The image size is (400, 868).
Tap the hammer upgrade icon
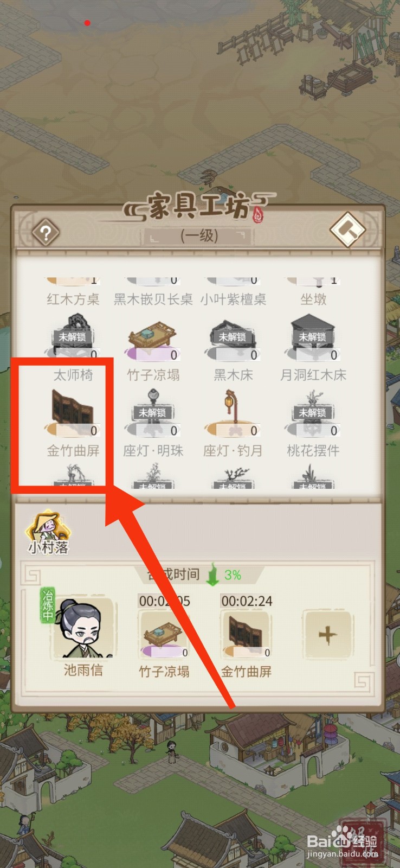[348, 230]
